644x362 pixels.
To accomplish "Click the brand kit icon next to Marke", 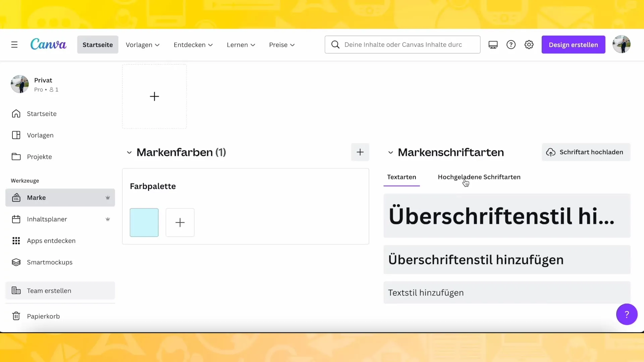I will pyautogui.click(x=16, y=197).
